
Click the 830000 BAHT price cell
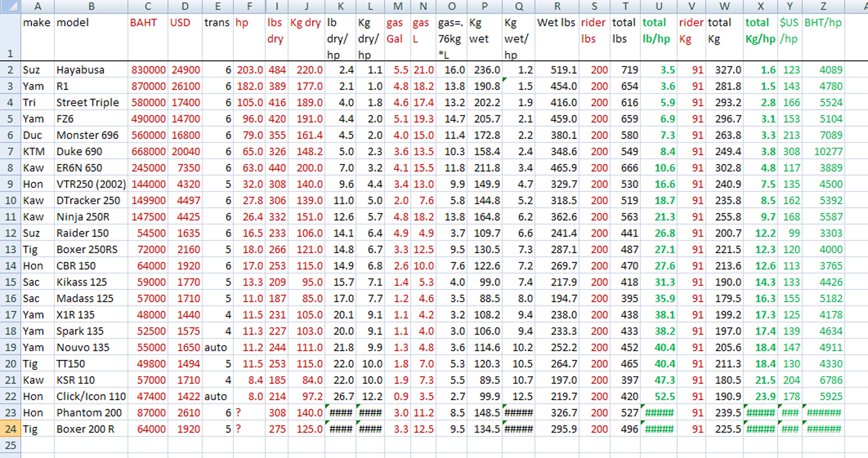(x=148, y=70)
